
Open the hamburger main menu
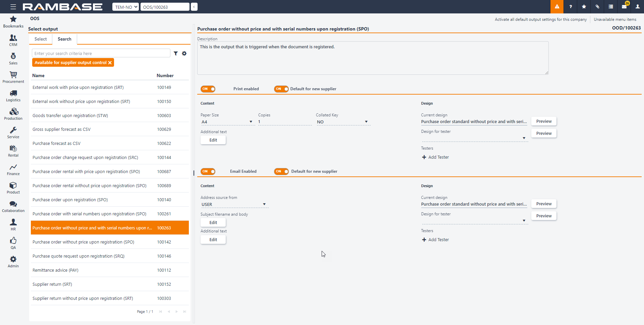pos(13,7)
